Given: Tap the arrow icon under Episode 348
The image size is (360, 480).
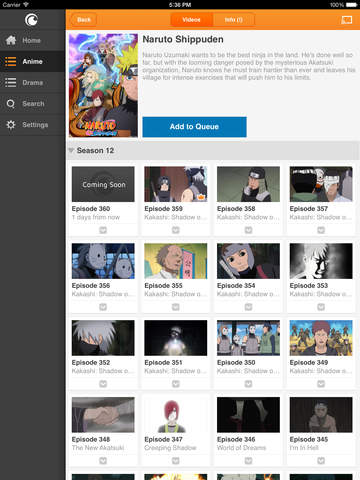Looking at the screenshot, I should (x=103, y=461).
